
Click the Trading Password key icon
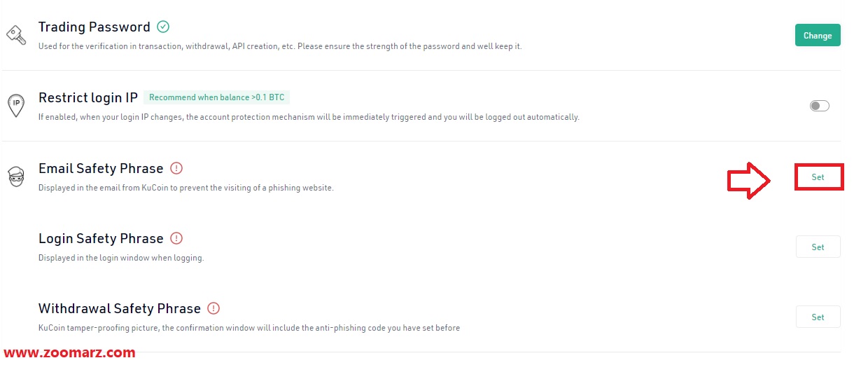pos(15,34)
